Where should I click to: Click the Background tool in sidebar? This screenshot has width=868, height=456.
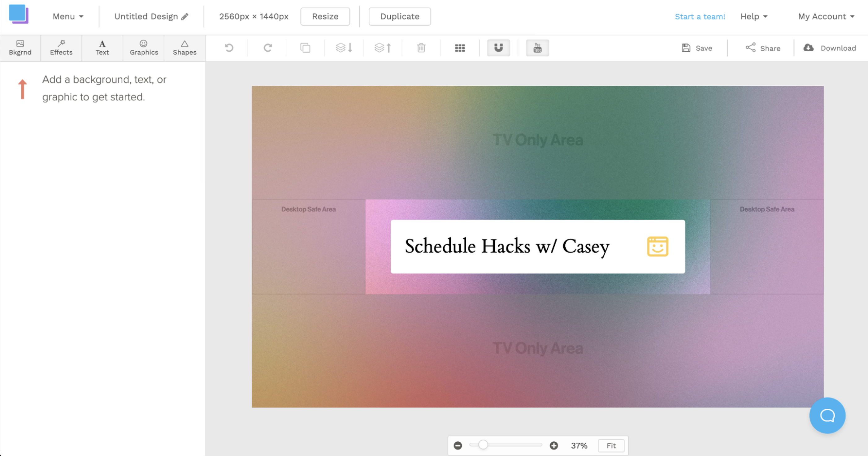(20, 48)
